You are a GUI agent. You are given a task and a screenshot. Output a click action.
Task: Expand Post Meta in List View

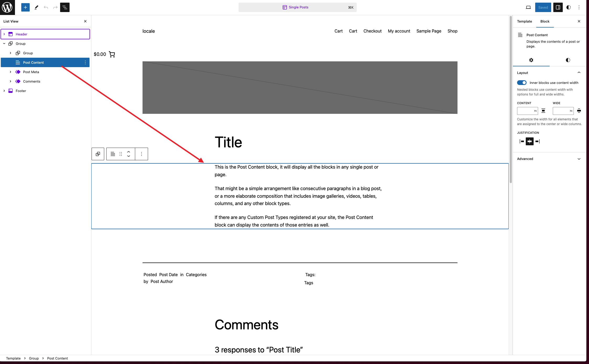point(10,72)
